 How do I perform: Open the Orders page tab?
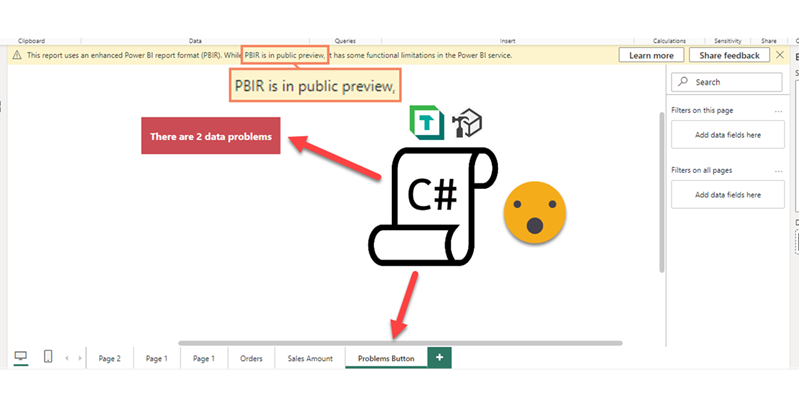point(251,358)
